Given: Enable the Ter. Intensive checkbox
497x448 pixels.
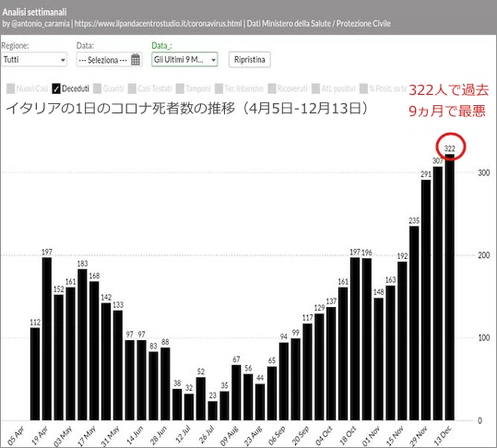Looking at the screenshot, I should click(219, 88).
